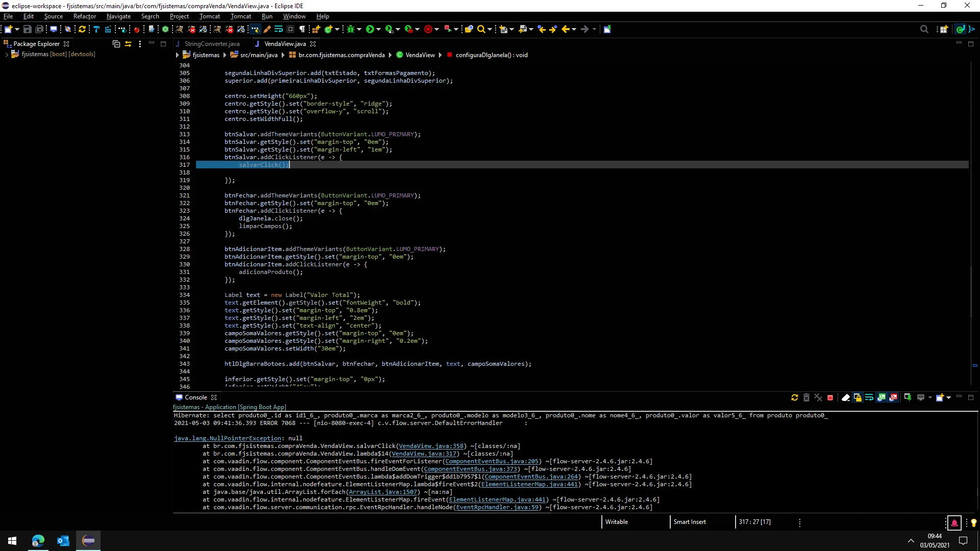Switch to the Debug perspective icon

tap(972, 29)
